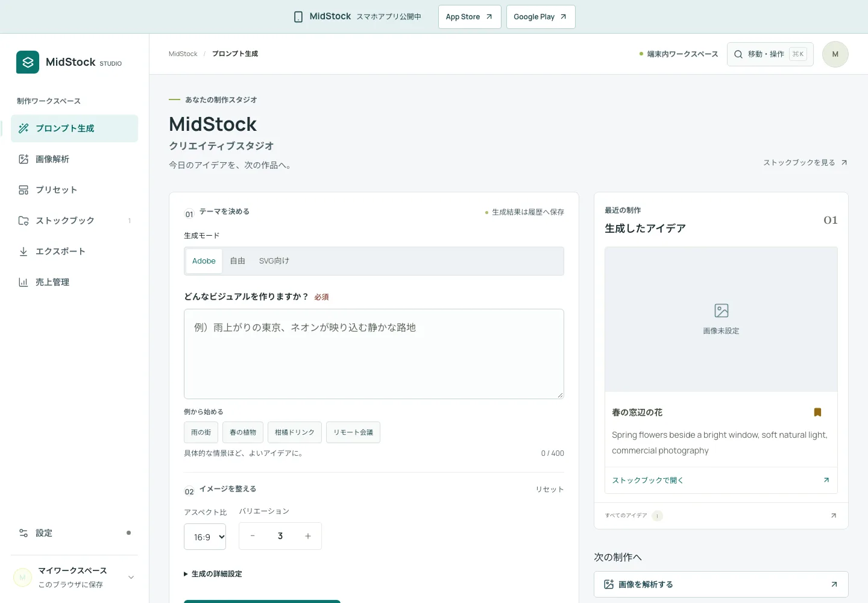Click the エクスポート download icon
Viewport: 868px width, 603px height.
pos(24,251)
